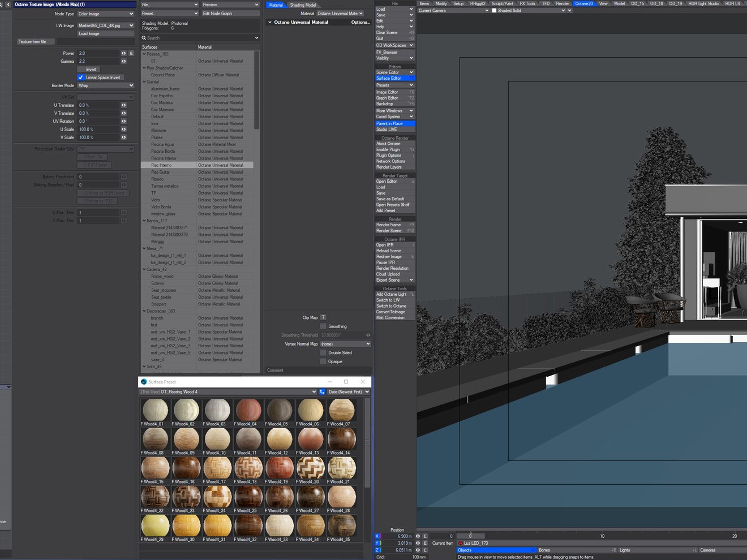Click the V Scale envelope arrows icon
747x560 pixels.
pos(123,137)
